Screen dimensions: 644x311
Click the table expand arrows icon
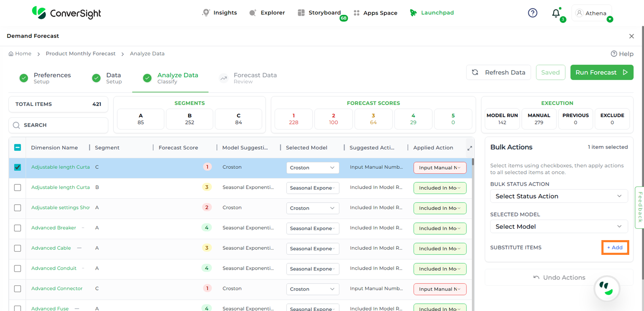tap(470, 148)
